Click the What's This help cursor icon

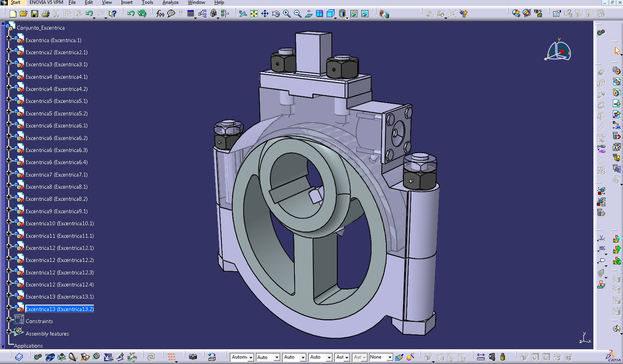point(113,14)
